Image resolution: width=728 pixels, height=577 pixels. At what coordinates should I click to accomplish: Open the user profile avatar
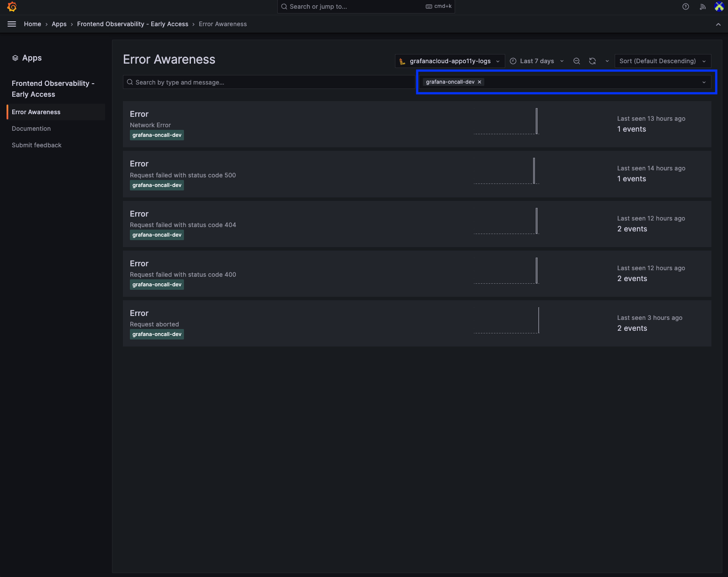pyautogui.click(x=718, y=7)
